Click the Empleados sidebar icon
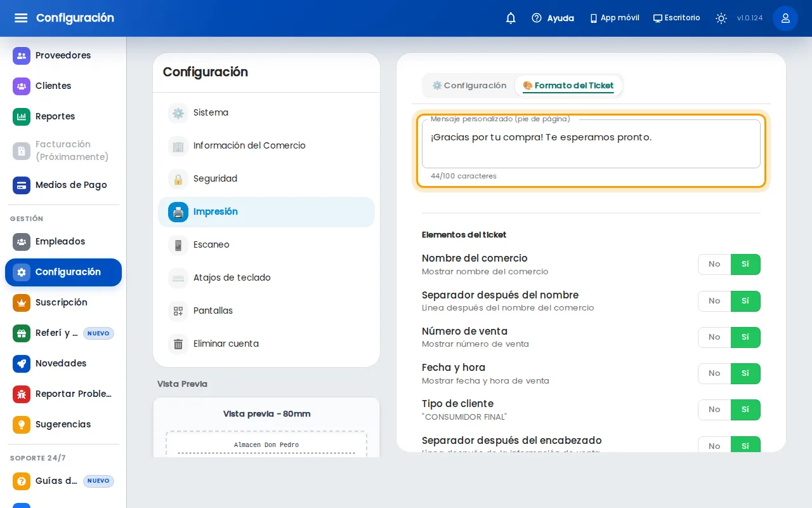The height and width of the screenshot is (508, 812). 22,242
